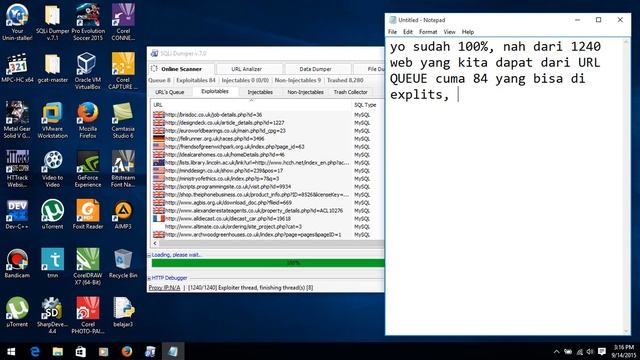Open the Trash Collector sub-tab

pos(351,92)
